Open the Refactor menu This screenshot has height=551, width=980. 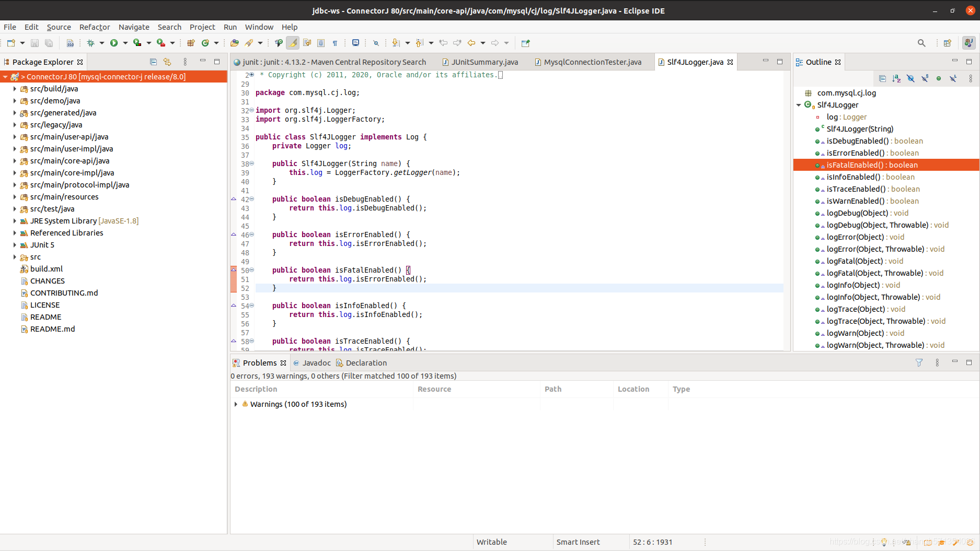click(95, 27)
